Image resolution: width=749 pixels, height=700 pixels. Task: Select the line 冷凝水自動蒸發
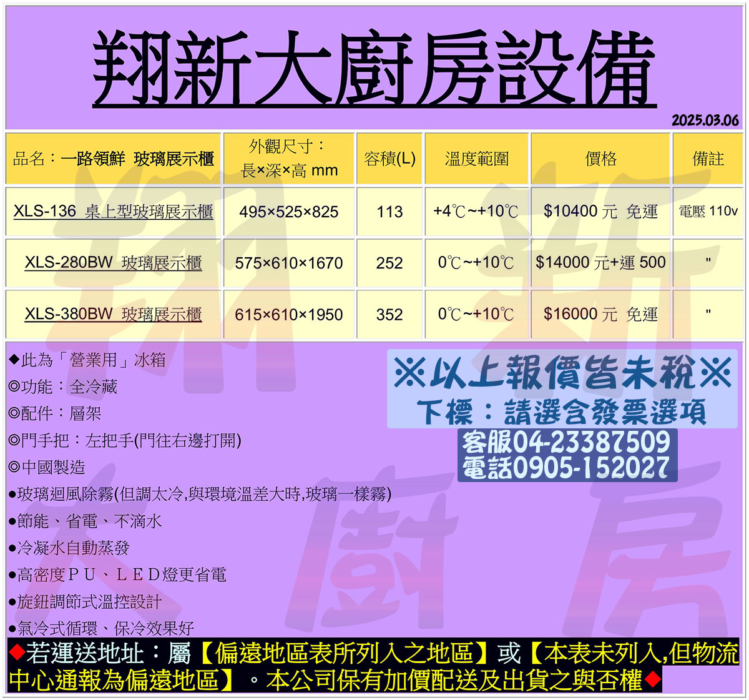[69, 548]
